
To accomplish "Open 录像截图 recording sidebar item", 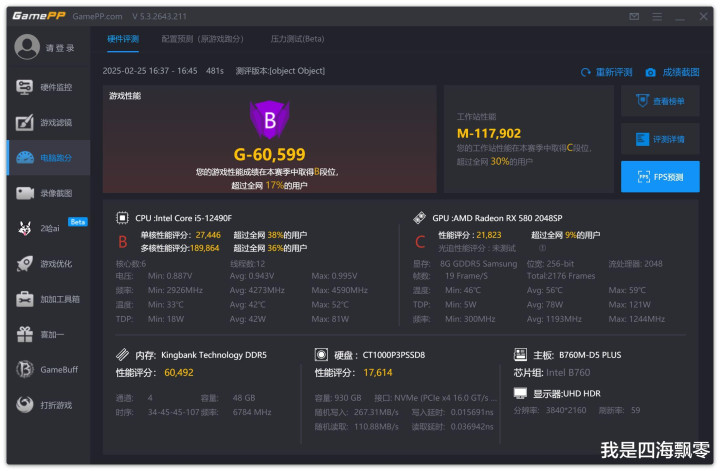I will click(48, 193).
